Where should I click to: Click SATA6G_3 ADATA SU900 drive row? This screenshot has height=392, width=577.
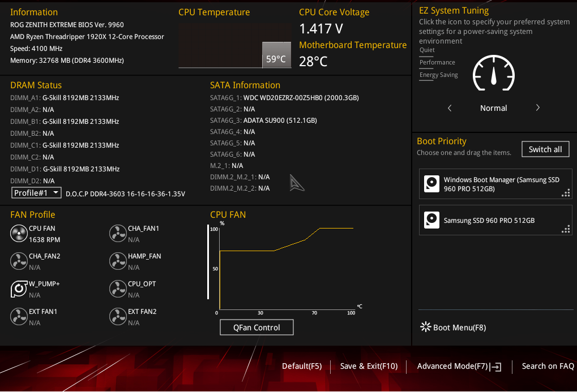(263, 120)
